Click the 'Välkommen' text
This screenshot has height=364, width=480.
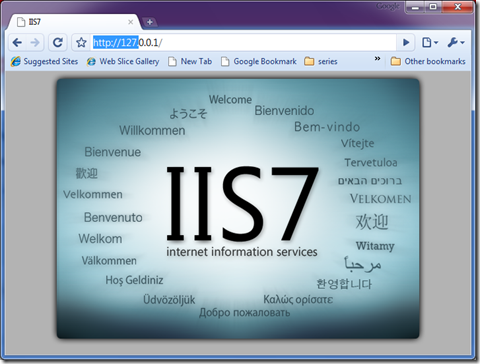[x=109, y=260]
